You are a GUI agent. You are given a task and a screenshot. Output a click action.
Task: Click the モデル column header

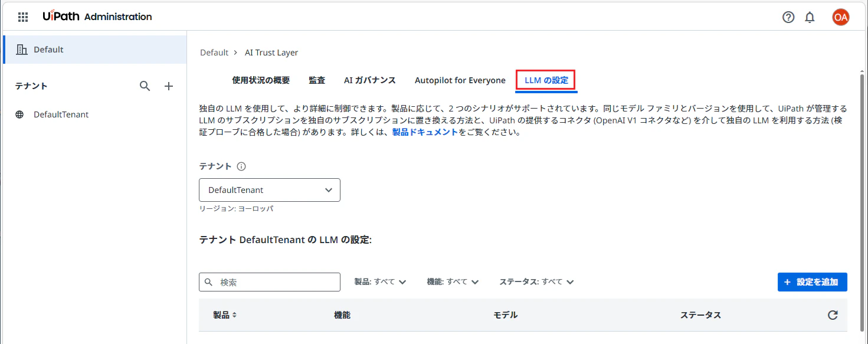[506, 315]
